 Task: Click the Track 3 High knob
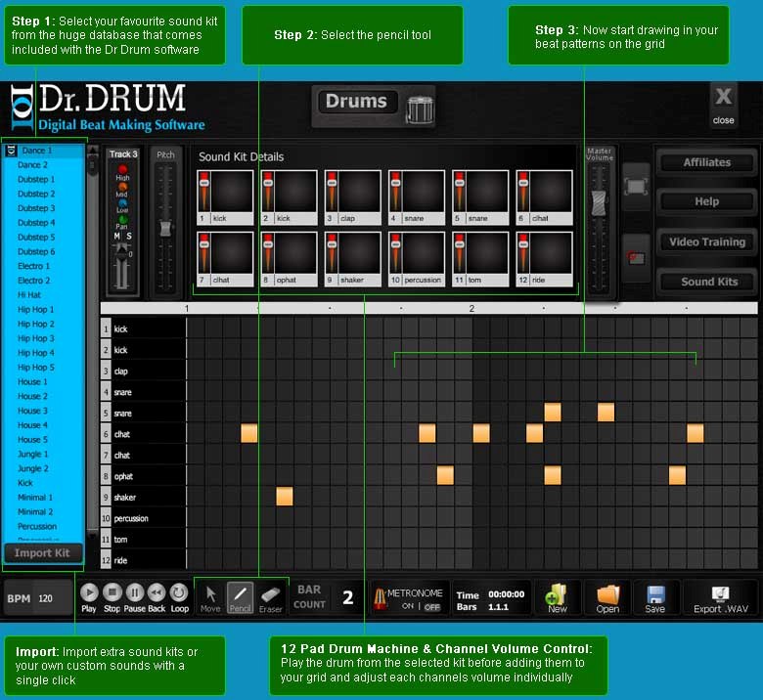pos(122,169)
